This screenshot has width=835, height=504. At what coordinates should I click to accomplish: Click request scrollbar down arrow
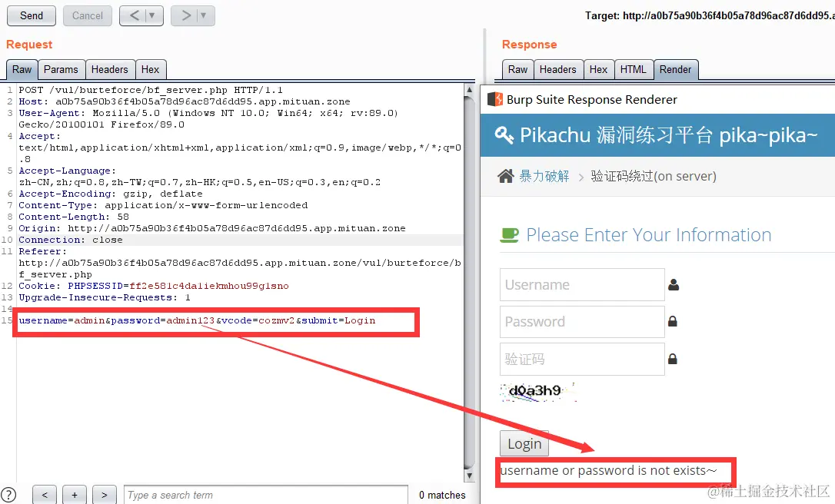click(469, 476)
